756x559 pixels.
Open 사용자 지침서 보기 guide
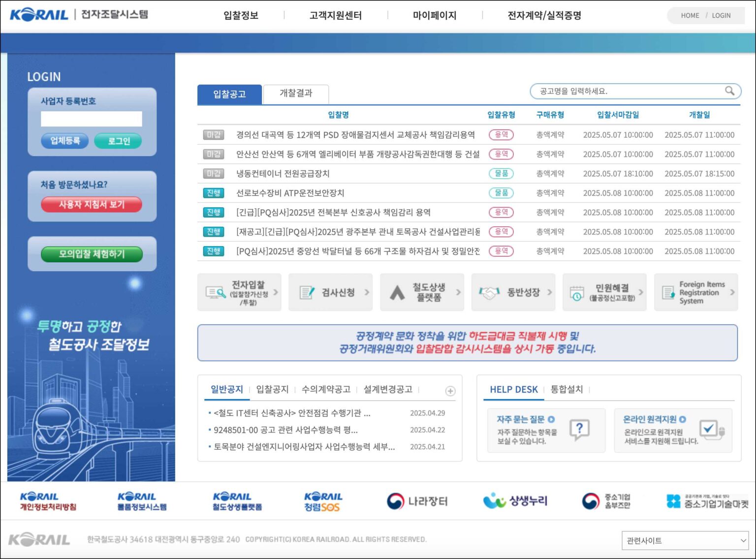click(92, 205)
